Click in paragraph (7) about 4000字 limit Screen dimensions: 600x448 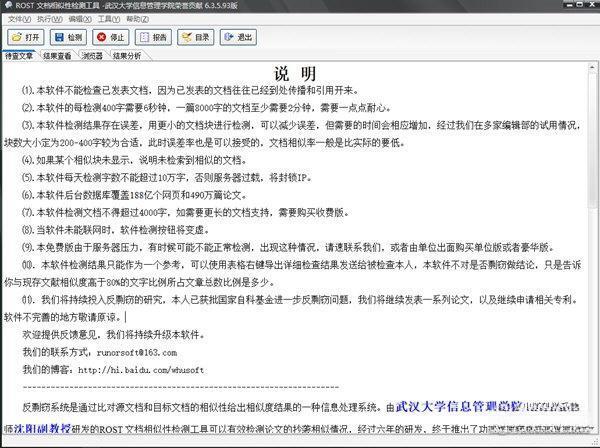tap(185, 212)
